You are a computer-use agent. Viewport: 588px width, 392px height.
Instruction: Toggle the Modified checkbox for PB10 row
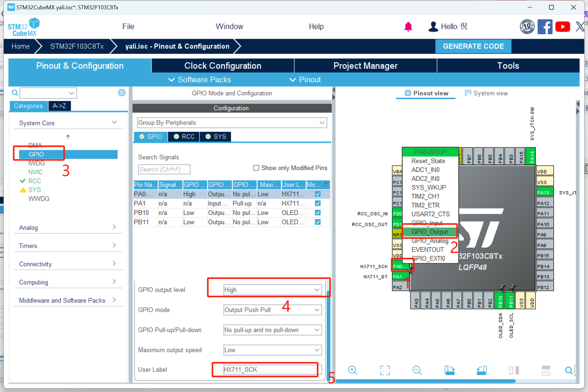tap(318, 213)
